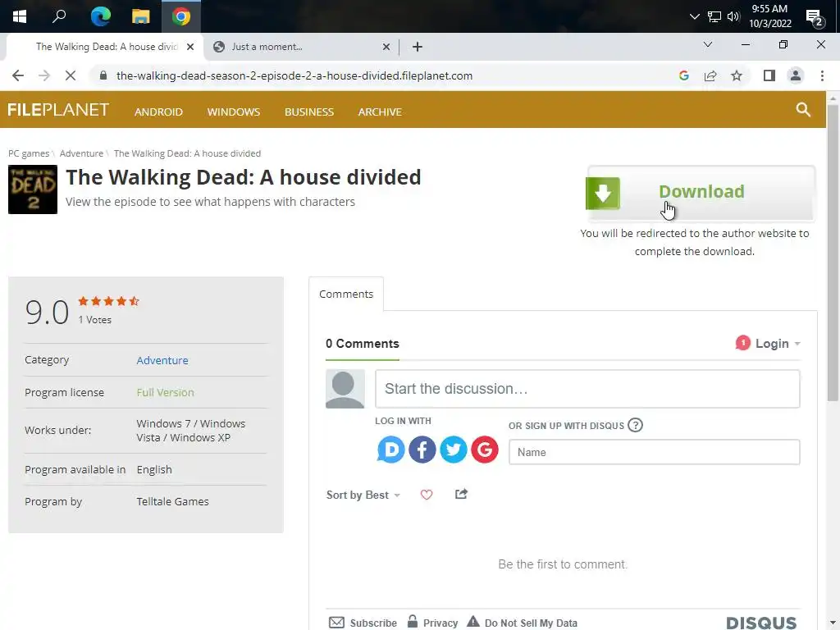Click Do Not Sell My Data
This screenshot has height=630, width=840.
[x=522, y=623]
